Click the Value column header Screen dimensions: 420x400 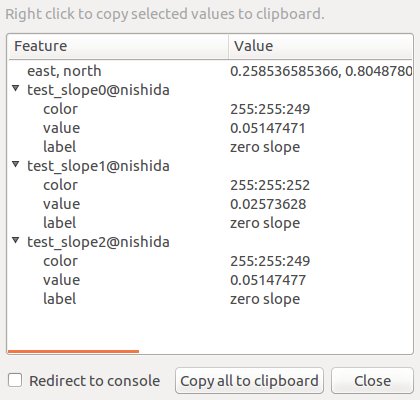tap(321, 46)
